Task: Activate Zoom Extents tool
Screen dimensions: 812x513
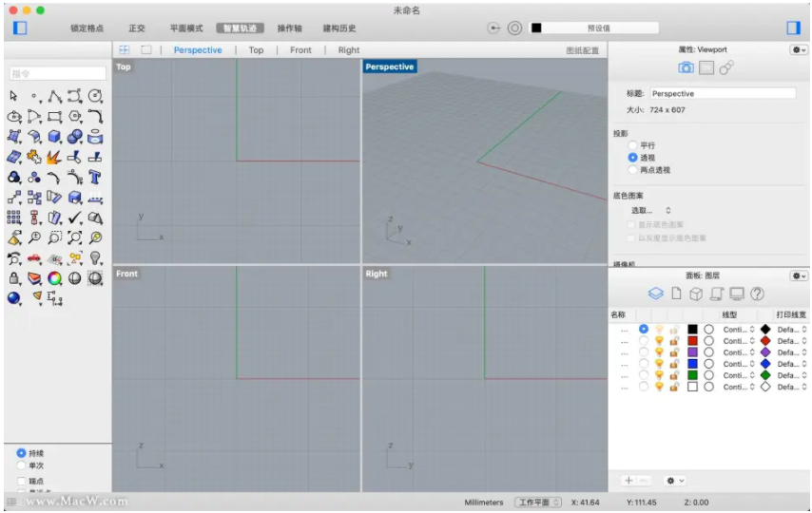Action: point(75,237)
